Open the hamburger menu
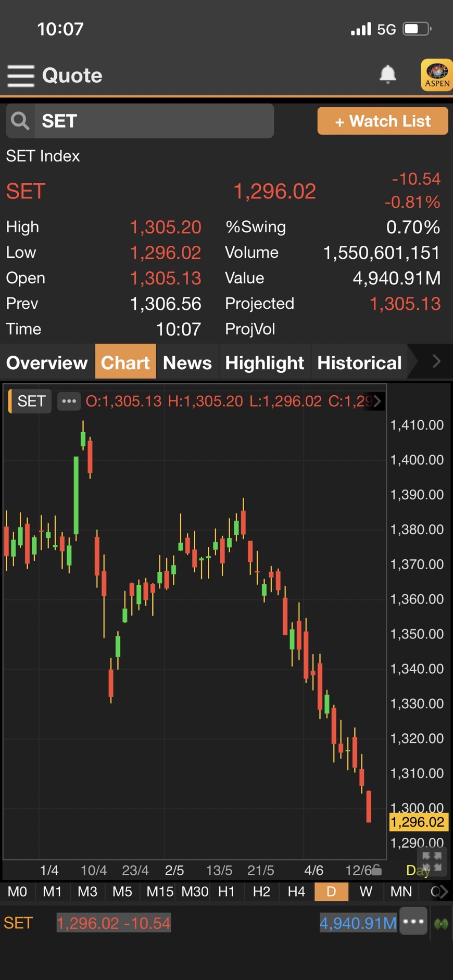This screenshot has height=980, width=453. [x=21, y=76]
